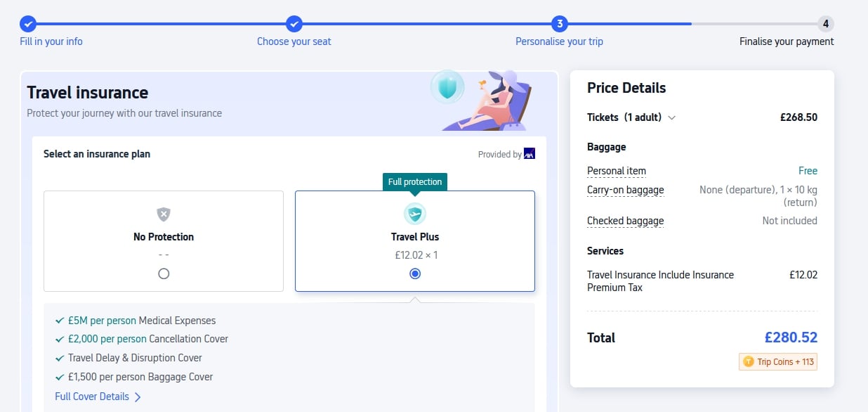Click the No Protection shield icon
Image resolution: width=868 pixels, height=412 pixels.
(x=164, y=214)
